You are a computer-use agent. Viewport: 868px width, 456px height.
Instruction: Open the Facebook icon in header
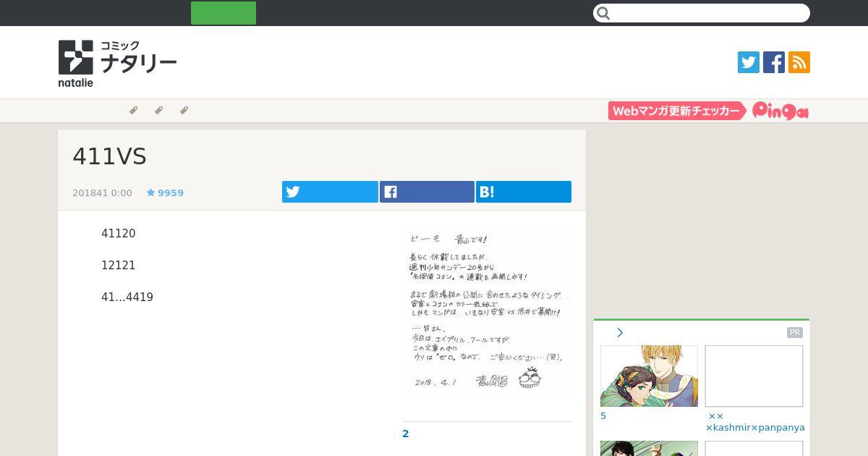774,62
